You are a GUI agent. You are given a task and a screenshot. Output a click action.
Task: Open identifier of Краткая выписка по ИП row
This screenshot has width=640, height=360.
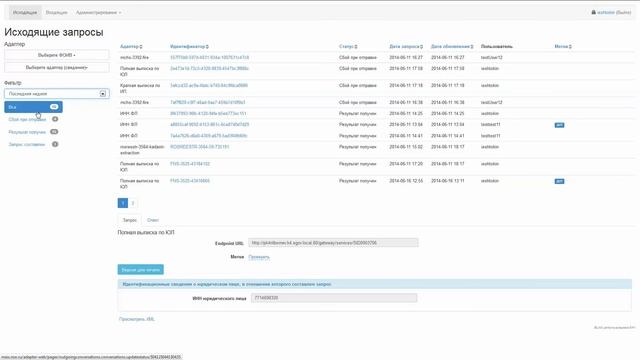click(x=209, y=86)
